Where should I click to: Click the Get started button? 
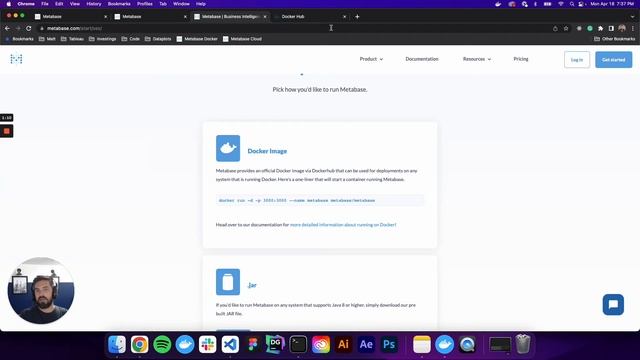[613, 60]
